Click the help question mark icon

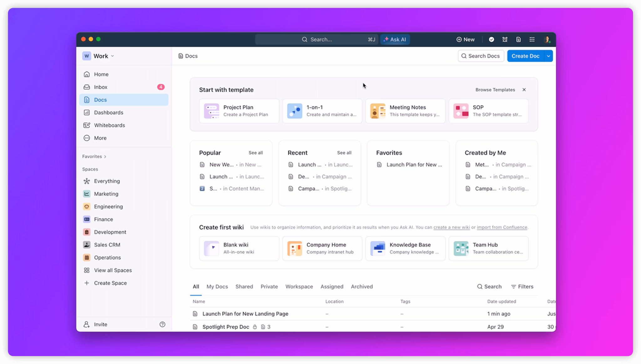coord(162,324)
